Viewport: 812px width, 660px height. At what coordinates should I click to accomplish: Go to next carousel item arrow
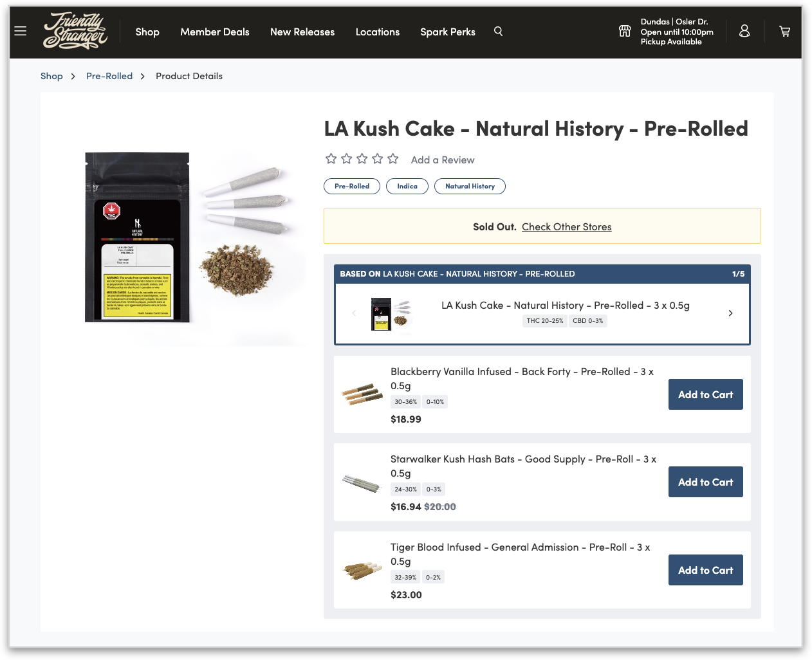tap(730, 313)
